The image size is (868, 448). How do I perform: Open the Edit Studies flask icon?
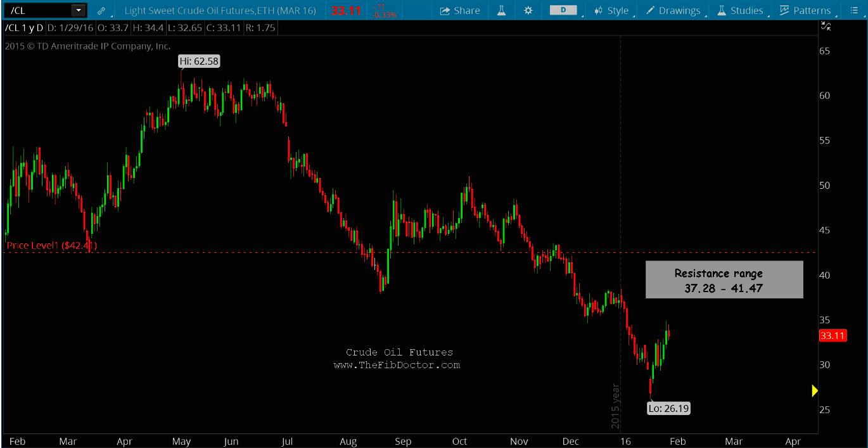[x=501, y=10]
